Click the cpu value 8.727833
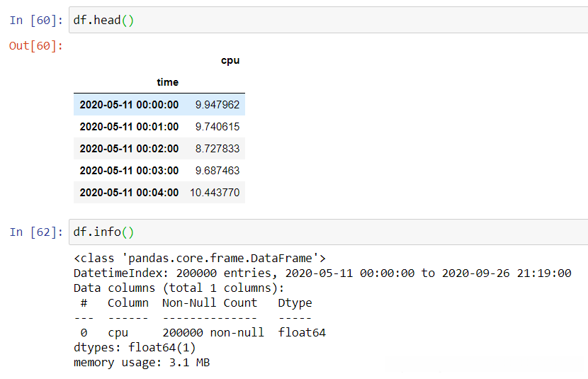Image resolution: width=588 pixels, height=379 pixels. coord(217,149)
